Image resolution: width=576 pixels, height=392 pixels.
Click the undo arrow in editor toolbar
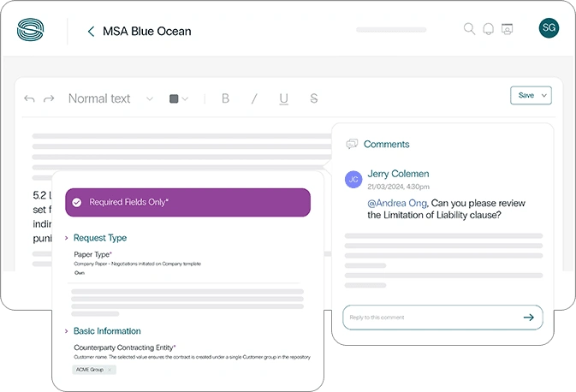pos(30,99)
